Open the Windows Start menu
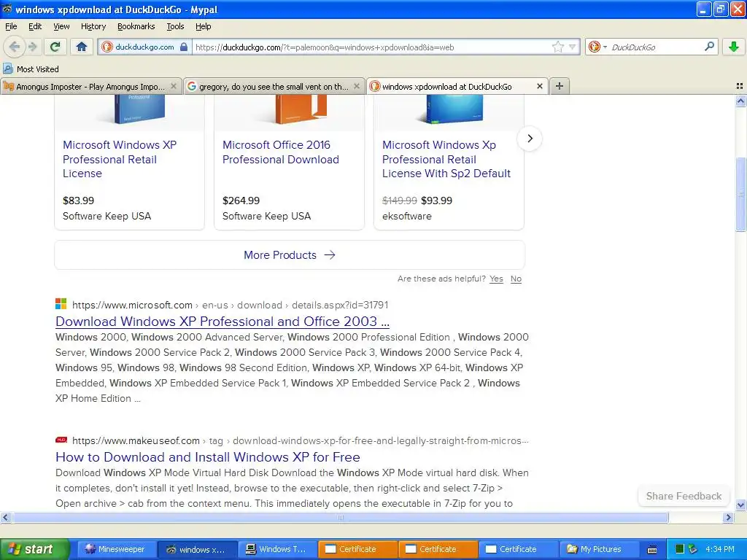The width and height of the screenshot is (747, 560). 34,549
